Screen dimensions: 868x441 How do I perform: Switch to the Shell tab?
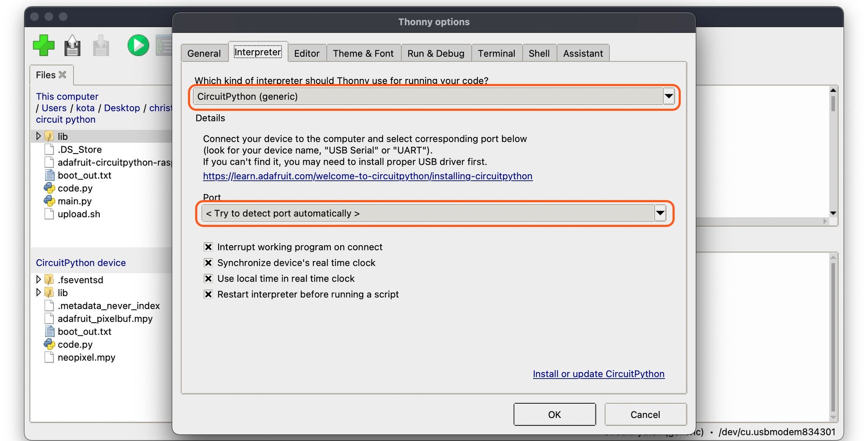[539, 53]
